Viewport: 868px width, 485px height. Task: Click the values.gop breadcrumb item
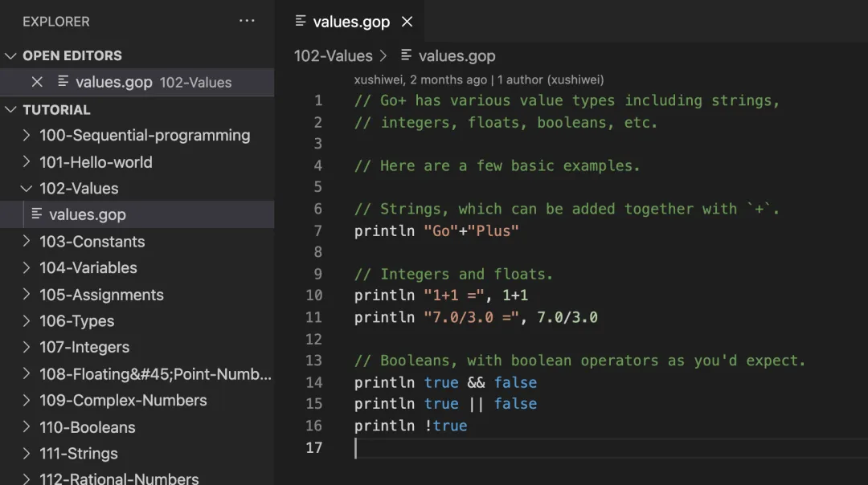click(457, 55)
